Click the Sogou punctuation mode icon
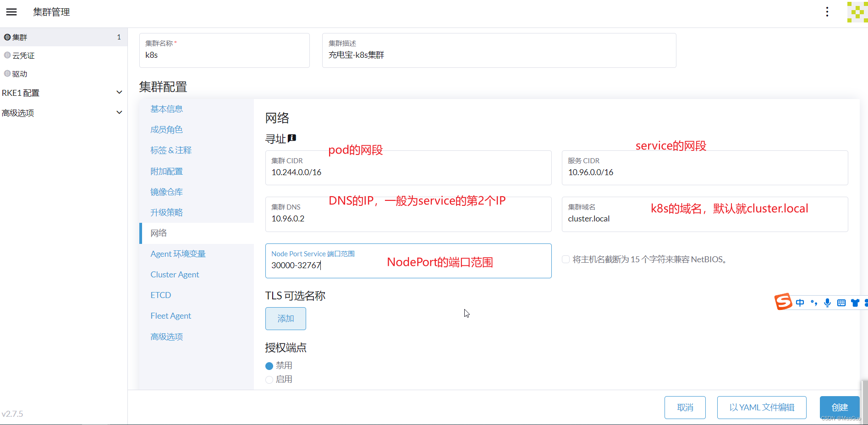868x425 pixels. point(814,303)
